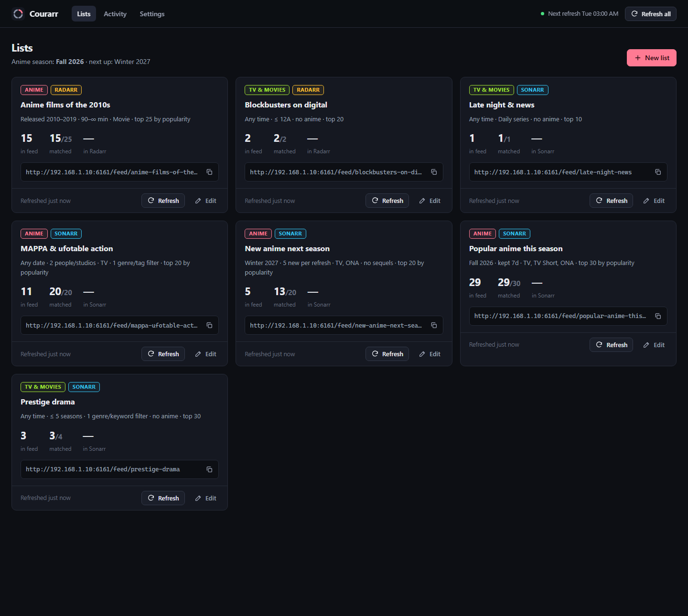
Task: Refresh the New anime next season list
Action: [387, 354]
